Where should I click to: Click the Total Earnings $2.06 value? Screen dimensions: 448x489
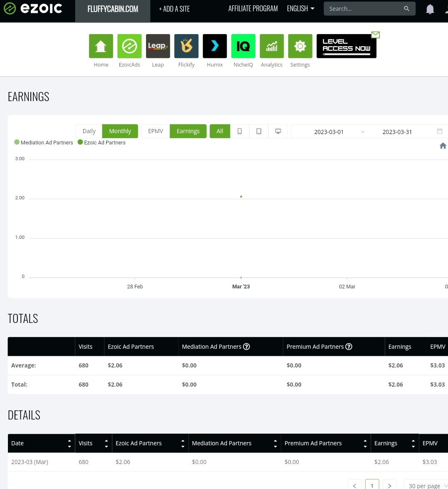coord(395,385)
